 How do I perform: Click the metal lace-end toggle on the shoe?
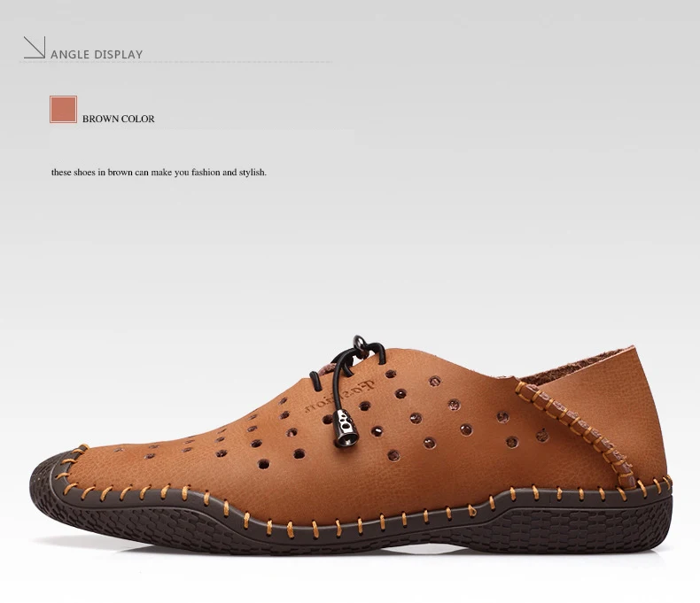(x=345, y=429)
